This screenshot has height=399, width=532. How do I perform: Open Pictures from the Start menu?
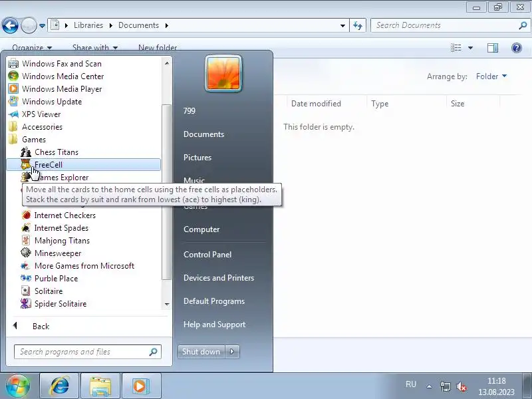tap(198, 158)
